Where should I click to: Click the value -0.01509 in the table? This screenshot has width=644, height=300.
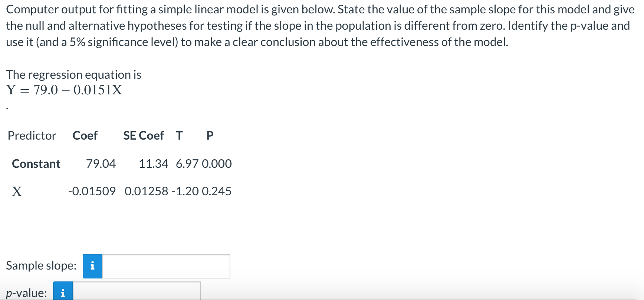pyautogui.click(x=92, y=191)
